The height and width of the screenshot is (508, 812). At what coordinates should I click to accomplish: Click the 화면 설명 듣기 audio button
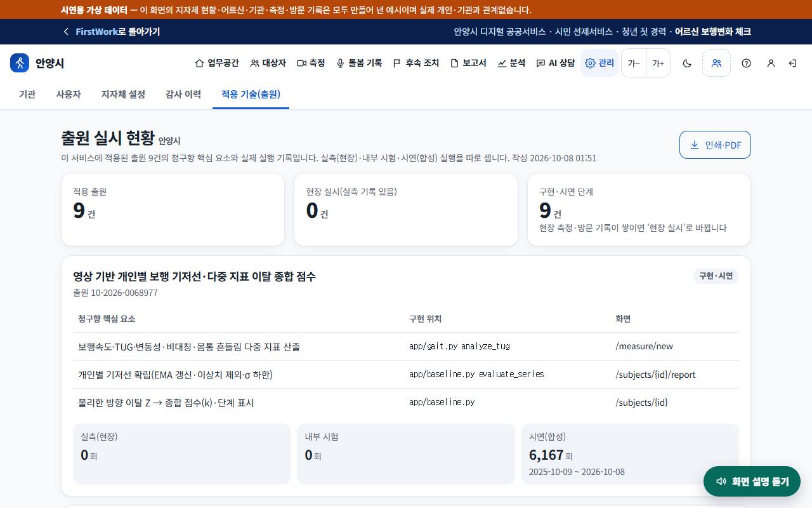tap(752, 481)
